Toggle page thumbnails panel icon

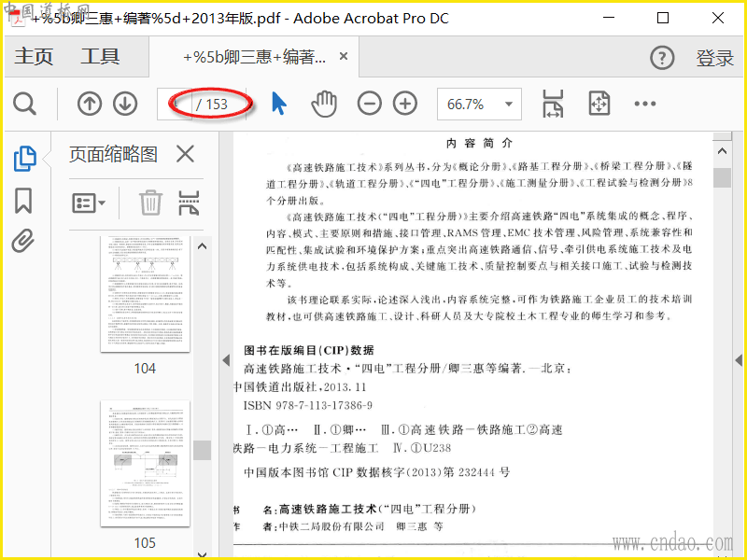[24, 159]
